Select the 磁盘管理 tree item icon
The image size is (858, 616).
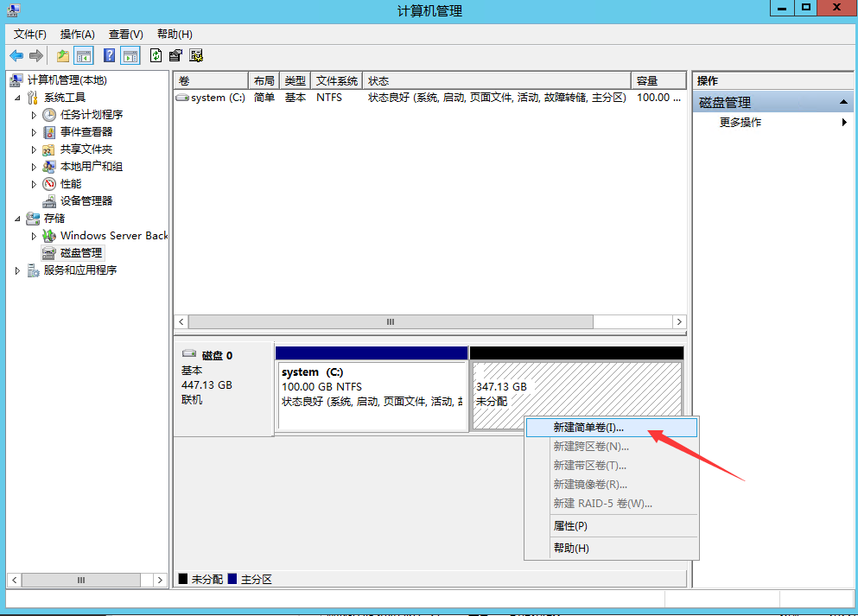click(48, 252)
